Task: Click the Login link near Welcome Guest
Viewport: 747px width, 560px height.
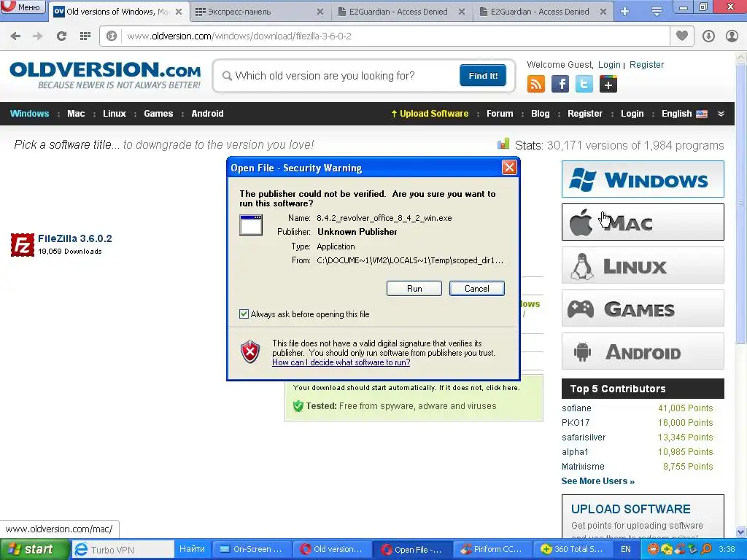Action: point(609,65)
